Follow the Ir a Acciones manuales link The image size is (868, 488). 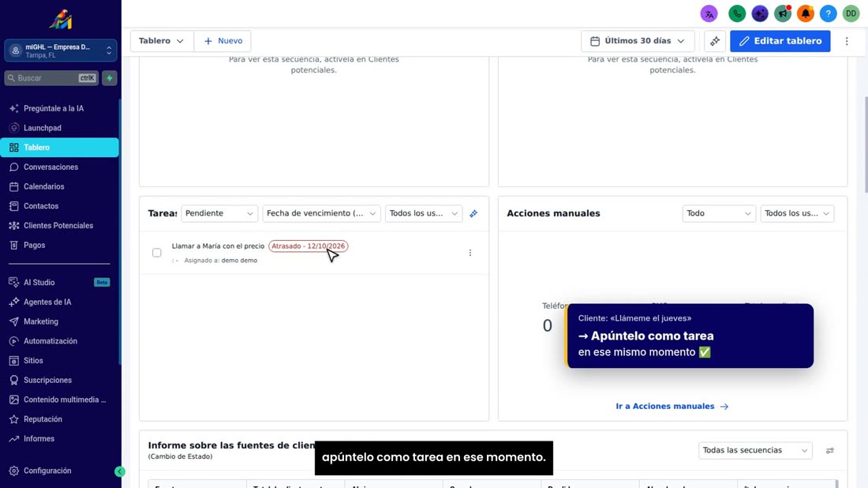click(x=672, y=406)
